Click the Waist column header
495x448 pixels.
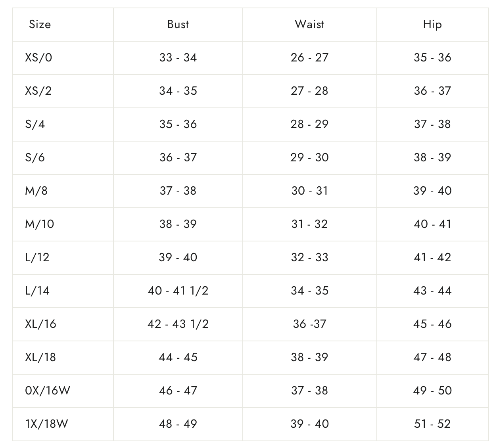[x=309, y=25]
